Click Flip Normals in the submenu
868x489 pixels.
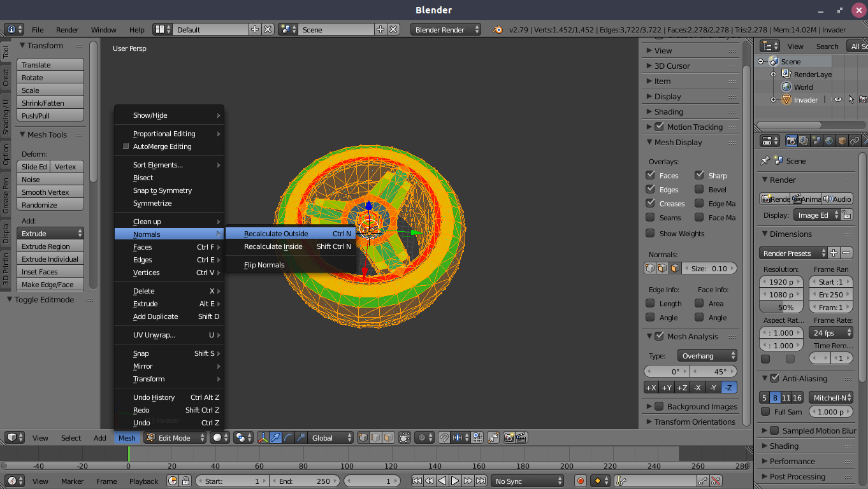tap(264, 265)
